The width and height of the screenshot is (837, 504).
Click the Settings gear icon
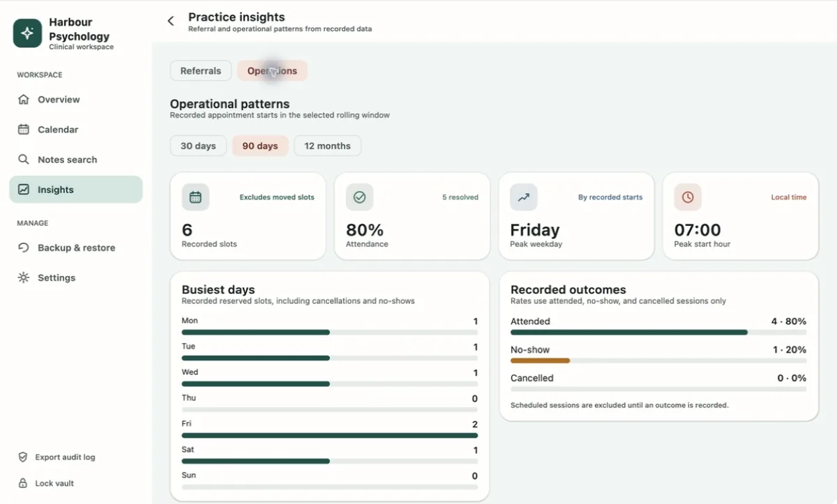[x=24, y=277]
